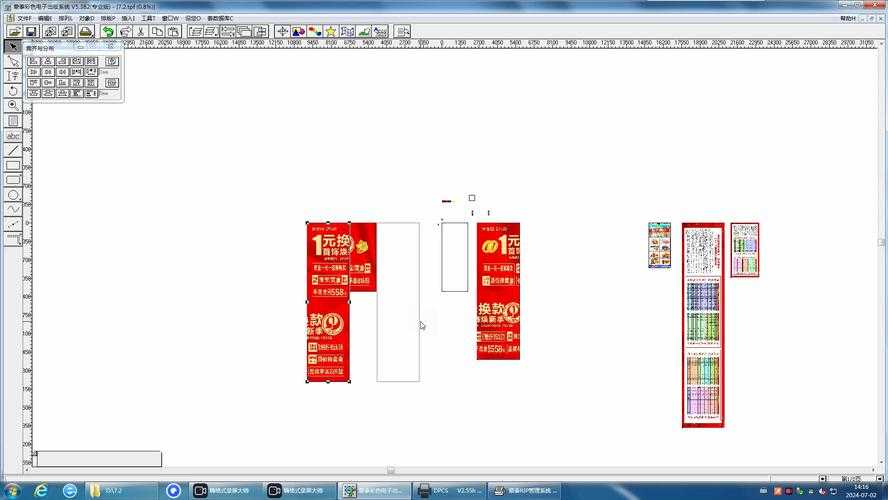The height and width of the screenshot is (500, 888).
Task: Open the 工具 (Tools) menu
Action: [148, 18]
